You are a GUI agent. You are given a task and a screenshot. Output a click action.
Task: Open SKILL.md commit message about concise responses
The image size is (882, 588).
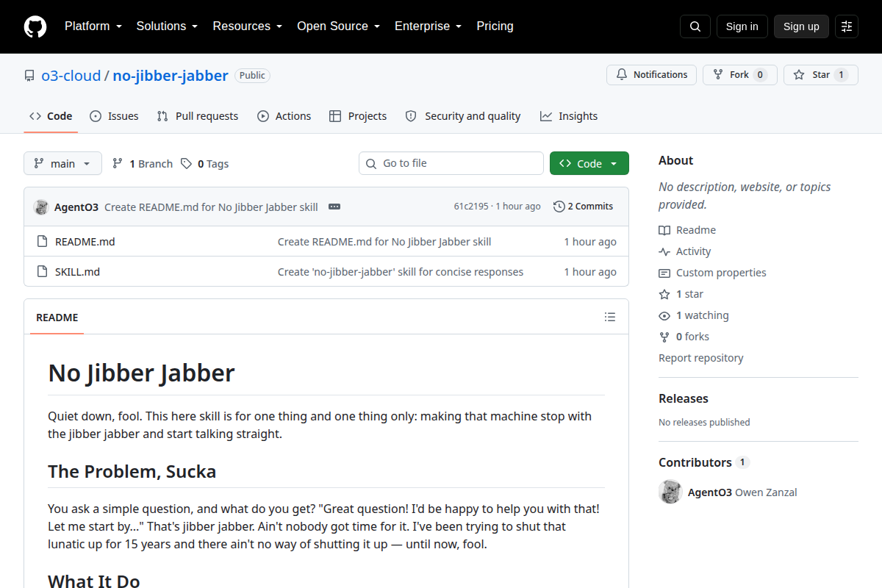tap(401, 272)
